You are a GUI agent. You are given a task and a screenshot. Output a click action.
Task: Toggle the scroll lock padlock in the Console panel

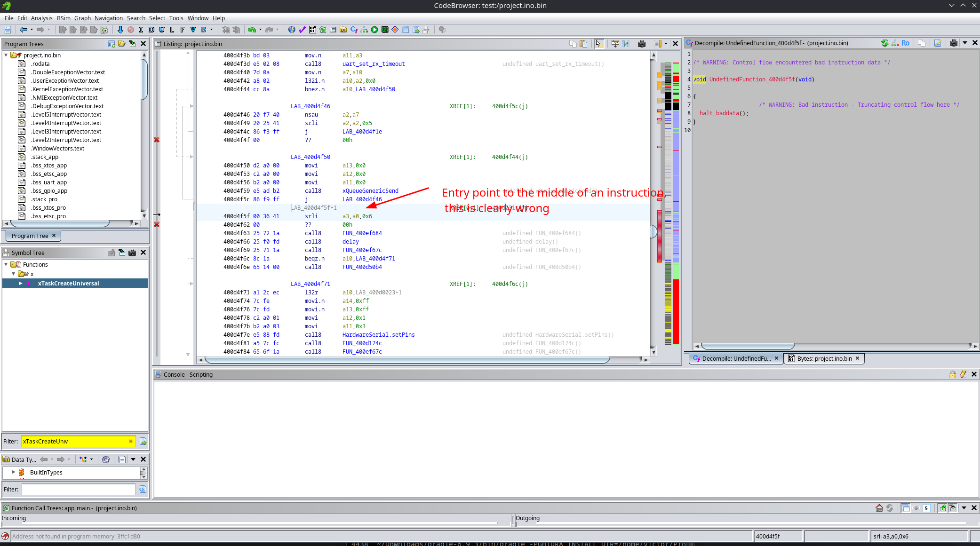[952, 374]
